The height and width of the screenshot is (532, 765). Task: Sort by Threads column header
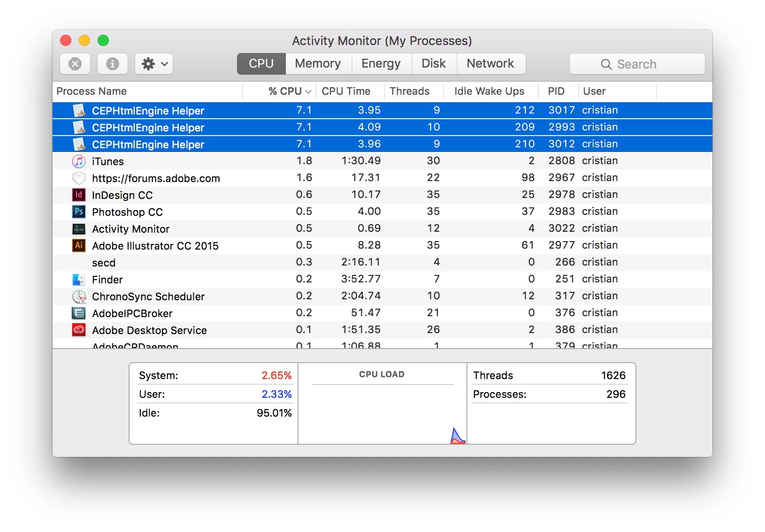413,91
